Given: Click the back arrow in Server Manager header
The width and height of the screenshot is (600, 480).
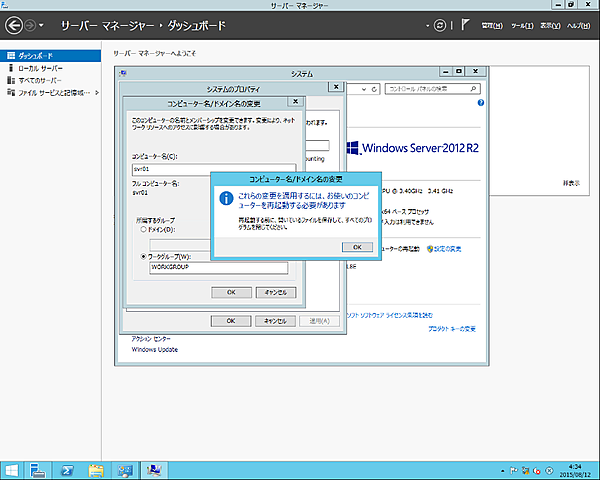Looking at the screenshot, I should coord(14,23).
